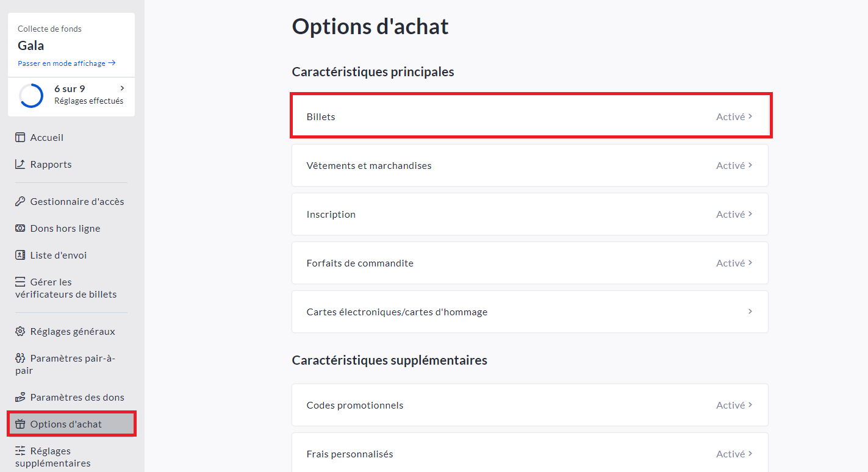Click the cash icon for Dons hors ligne
This screenshot has width=868, height=472.
(20, 228)
